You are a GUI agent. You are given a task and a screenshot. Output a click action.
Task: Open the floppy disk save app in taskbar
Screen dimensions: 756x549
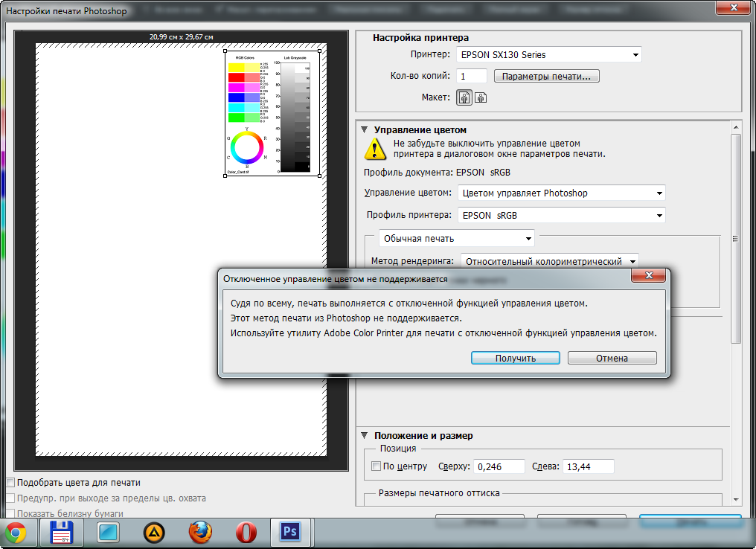[62, 533]
